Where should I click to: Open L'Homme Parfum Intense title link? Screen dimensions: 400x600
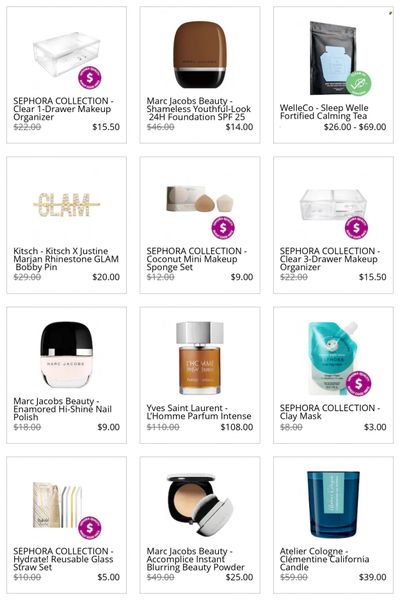click(199, 412)
